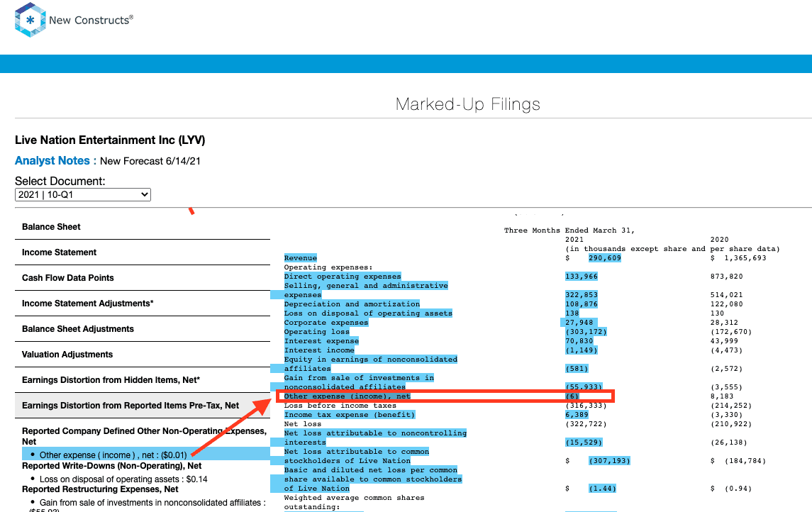Click the New Constructs brand name
The height and width of the screenshot is (512, 812).
pyautogui.click(x=91, y=20)
